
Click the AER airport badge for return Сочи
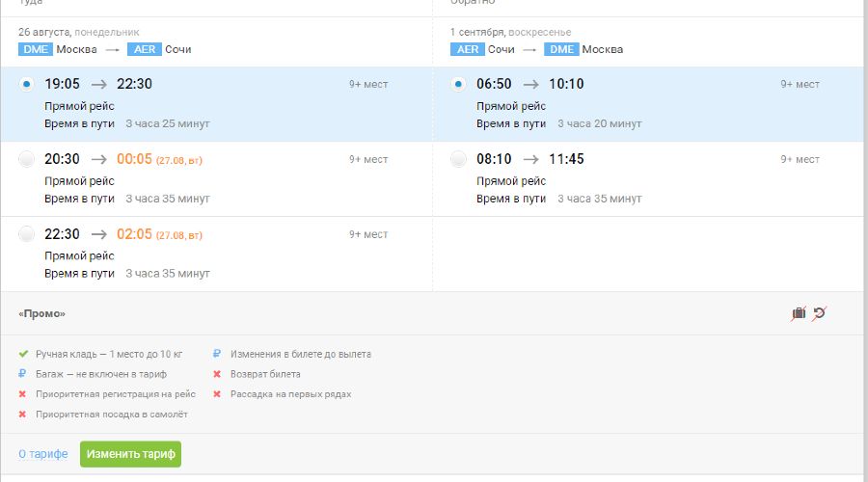coord(467,49)
